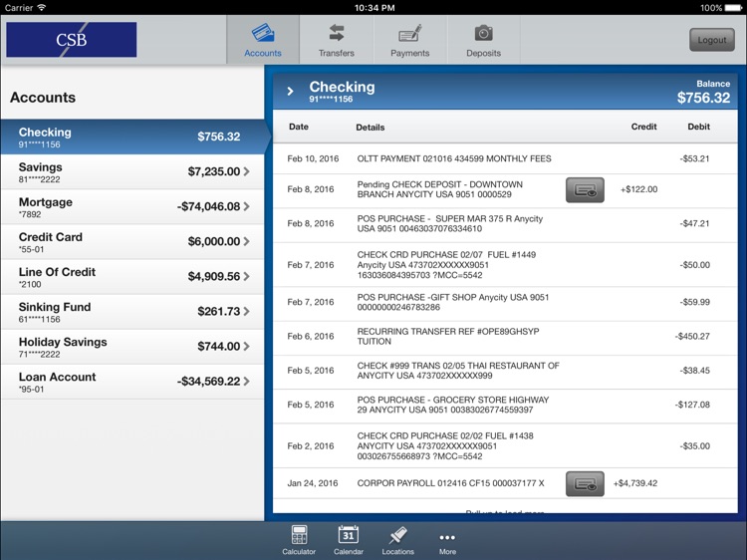
Task: Expand Savings account chevron
Action: coord(246,171)
